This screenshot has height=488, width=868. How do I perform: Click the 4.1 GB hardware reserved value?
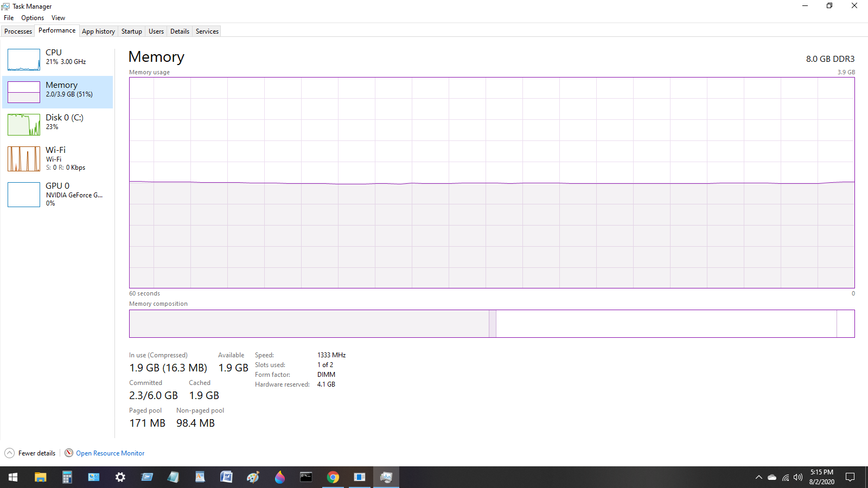[326, 384]
